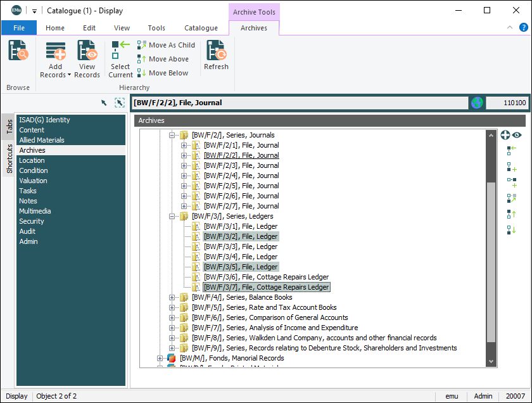Toggle the eye icon beside the tree
The image size is (532, 403).
pos(517,135)
